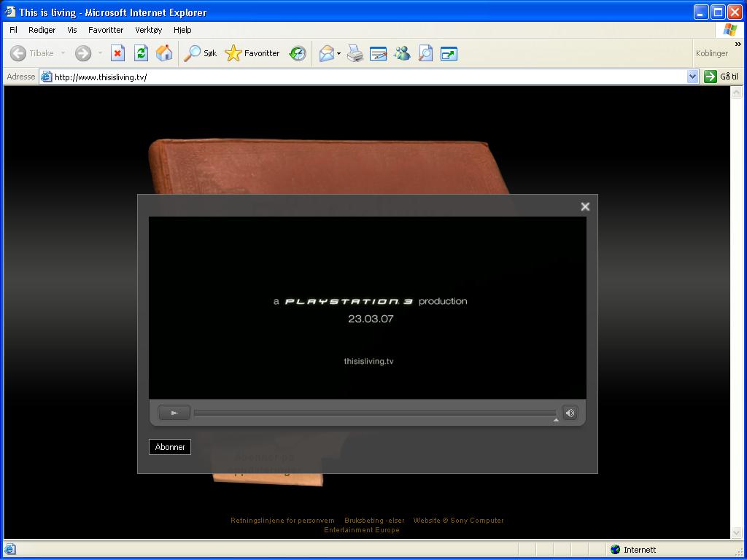
Task: Expand the back button history dropdown
Action: click(63, 53)
